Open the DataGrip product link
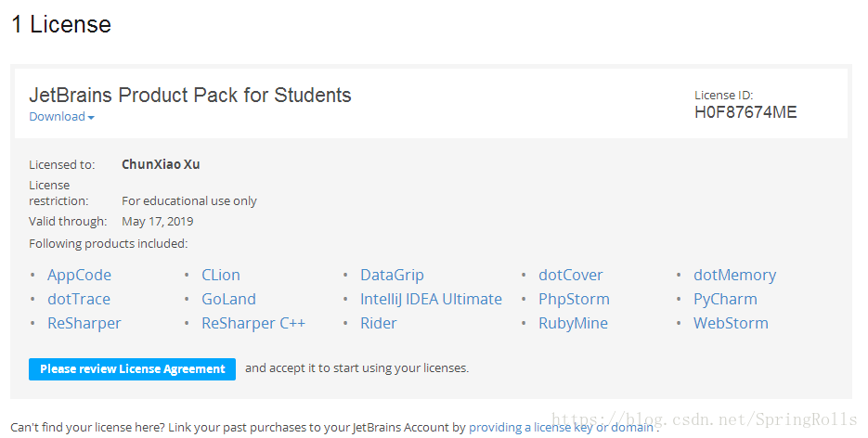This screenshot has height=438, width=868. (x=392, y=275)
